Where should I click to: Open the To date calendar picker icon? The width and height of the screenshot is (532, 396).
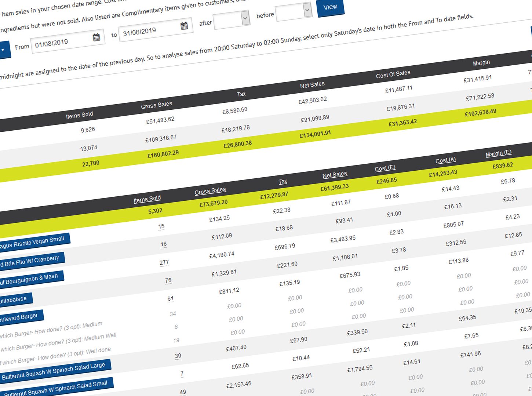pos(184,26)
